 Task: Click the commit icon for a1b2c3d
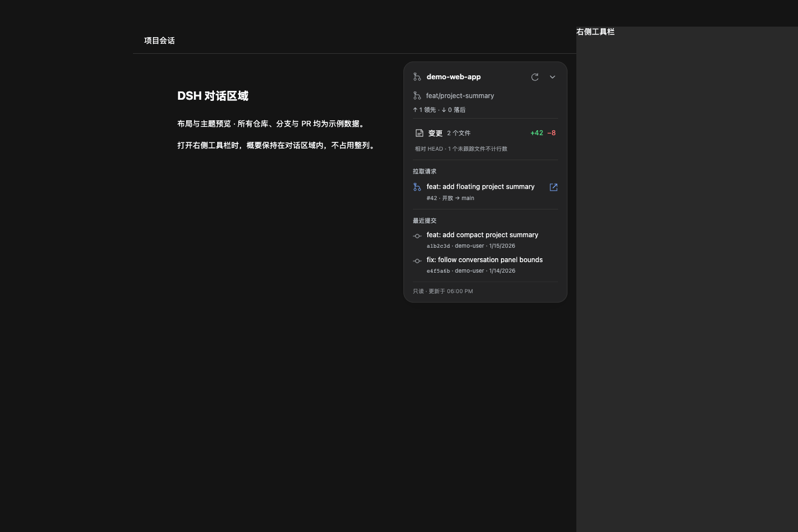point(417,236)
